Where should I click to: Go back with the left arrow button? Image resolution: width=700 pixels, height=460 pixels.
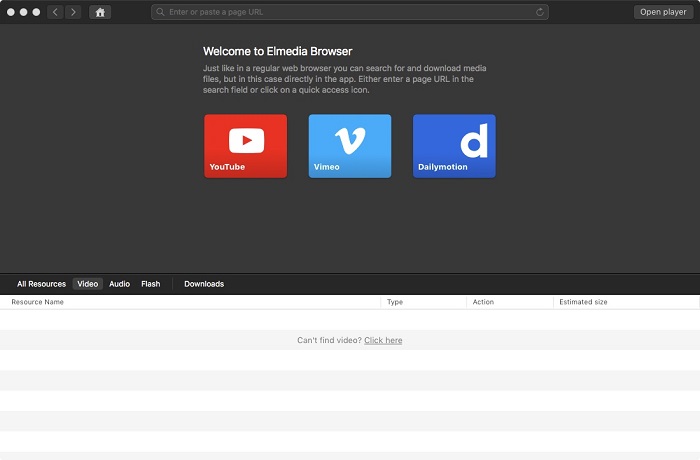pos(55,12)
